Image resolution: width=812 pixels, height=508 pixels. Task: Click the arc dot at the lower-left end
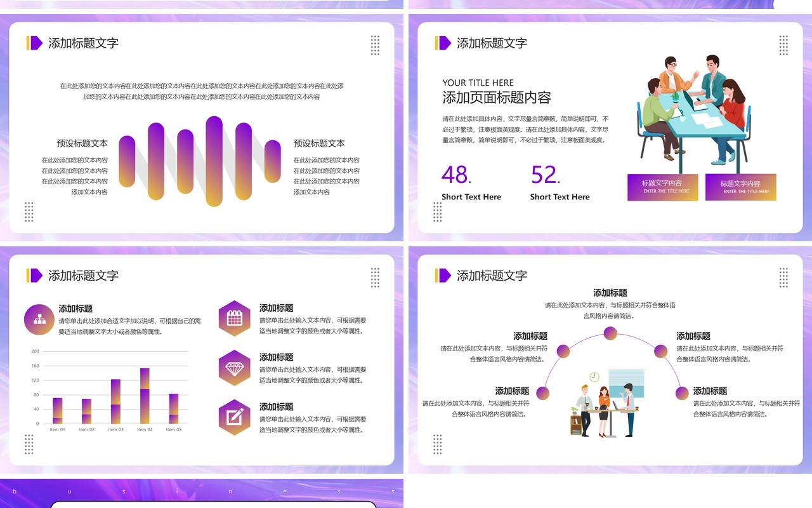pos(543,393)
